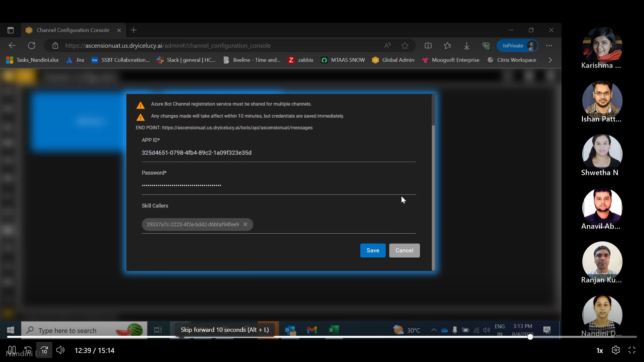This screenshot has width=644, height=362.
Task: Open the 1x playback speed menu
Action: (599, 351)
